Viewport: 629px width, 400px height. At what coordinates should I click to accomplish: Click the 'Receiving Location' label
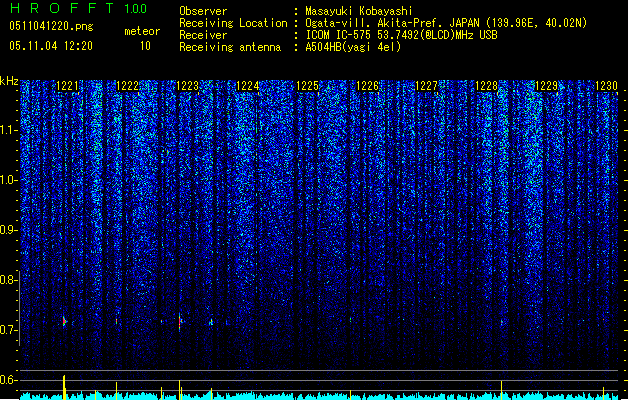233,23
